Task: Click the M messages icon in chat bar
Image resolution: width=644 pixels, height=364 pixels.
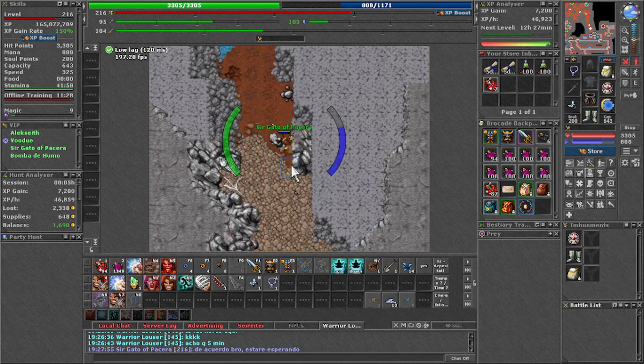Action: (404, 325)
